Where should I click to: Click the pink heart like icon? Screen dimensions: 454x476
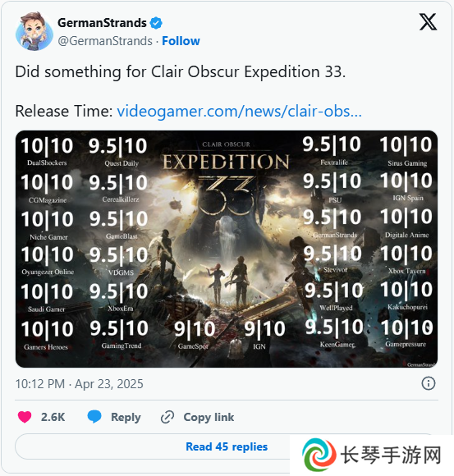[25, 417]
